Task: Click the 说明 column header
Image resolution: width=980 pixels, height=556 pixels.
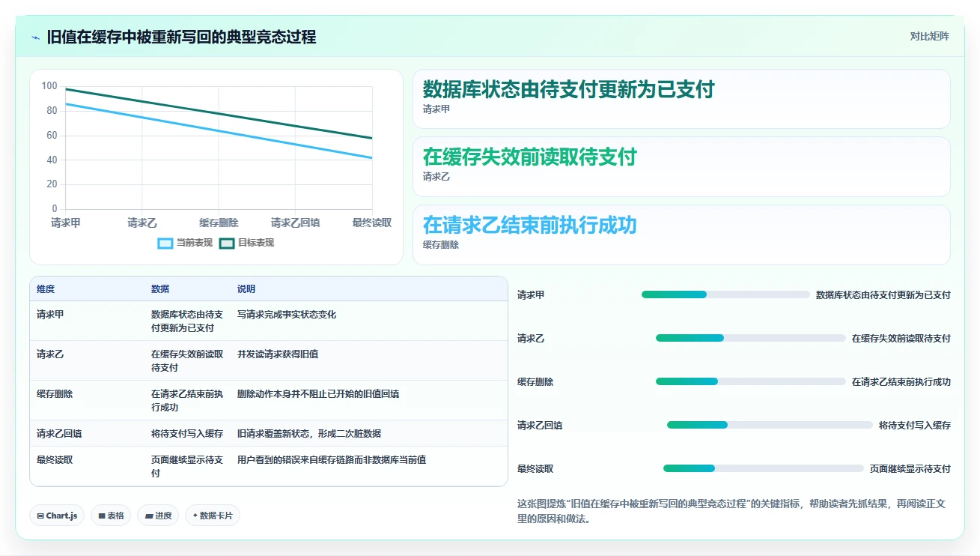Action: point(246,289)
